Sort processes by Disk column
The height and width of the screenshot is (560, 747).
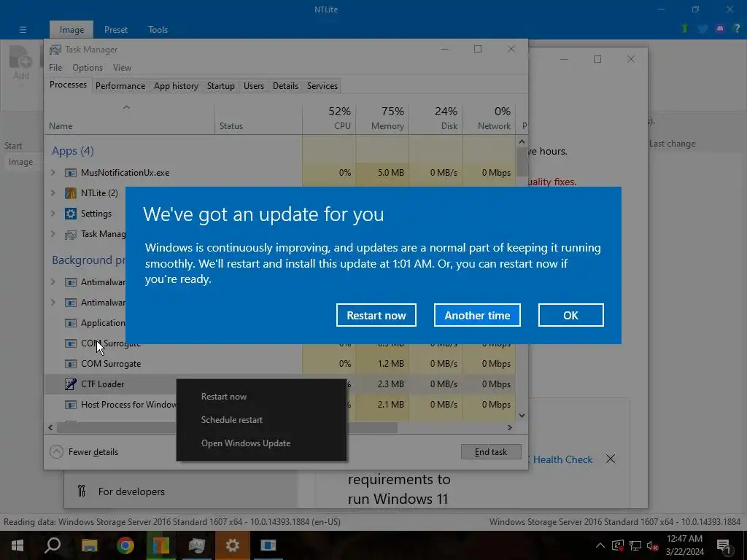[x=436, y=118]
